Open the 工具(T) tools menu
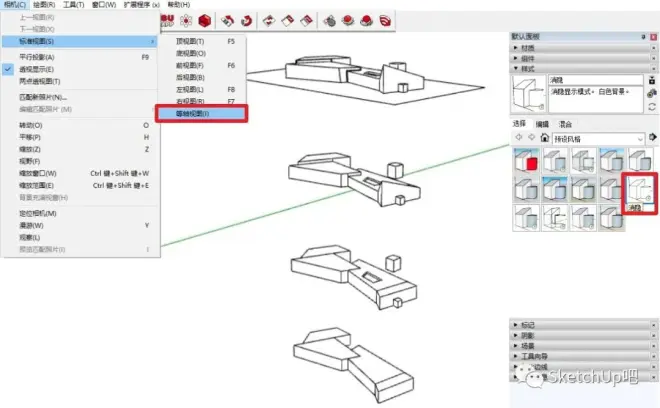Viewport: 660px width, 408px height. tap(74, 5)
